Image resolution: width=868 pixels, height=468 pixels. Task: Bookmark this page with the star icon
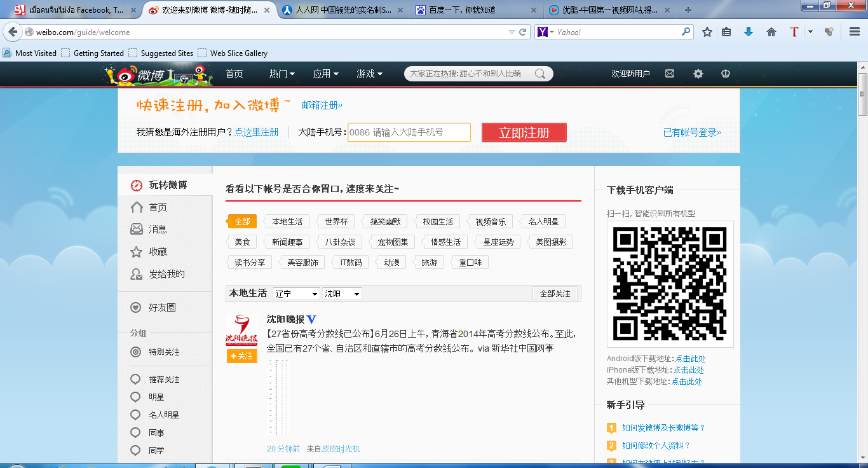707,32
